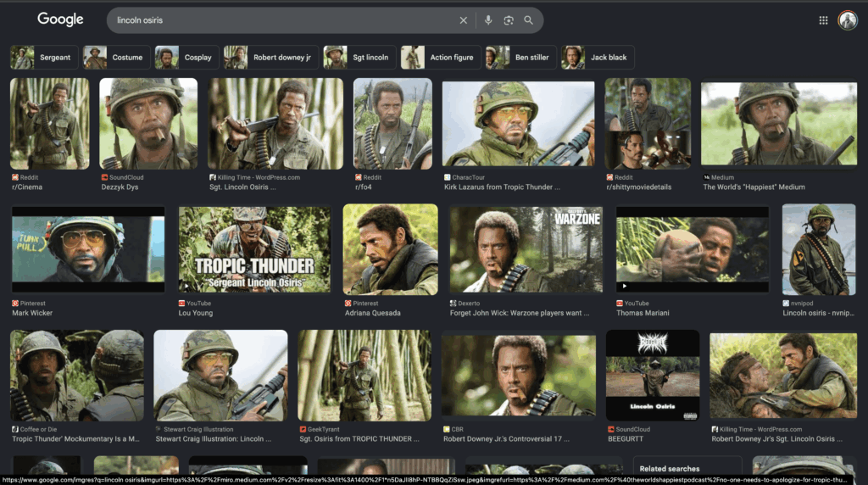Screen dimensions: 868x485
Task: Select the Costume filter chip
Action: (116, 57)
